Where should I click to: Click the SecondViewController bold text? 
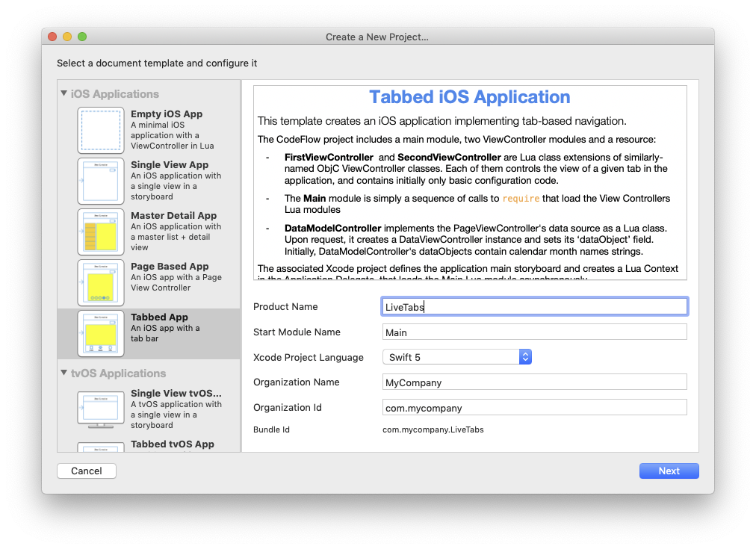(450, 157)
